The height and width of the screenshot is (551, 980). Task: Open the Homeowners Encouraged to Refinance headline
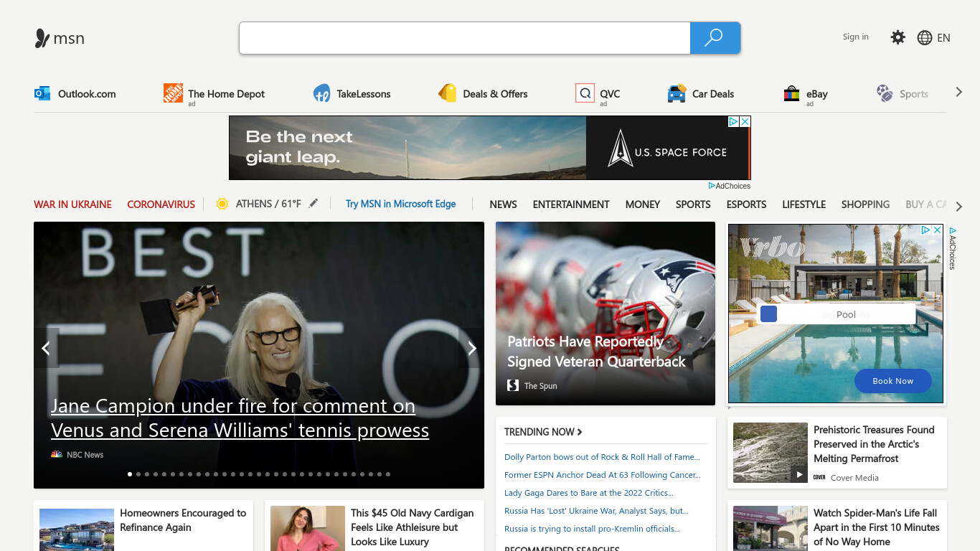tap(183, 520)
